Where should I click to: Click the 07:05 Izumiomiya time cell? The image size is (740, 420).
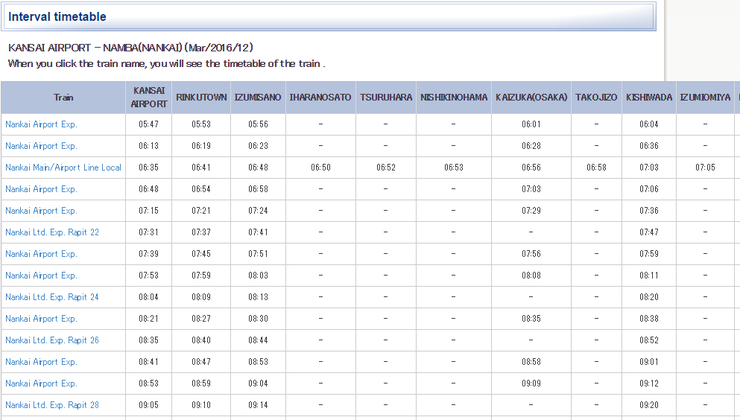(706, 168)
